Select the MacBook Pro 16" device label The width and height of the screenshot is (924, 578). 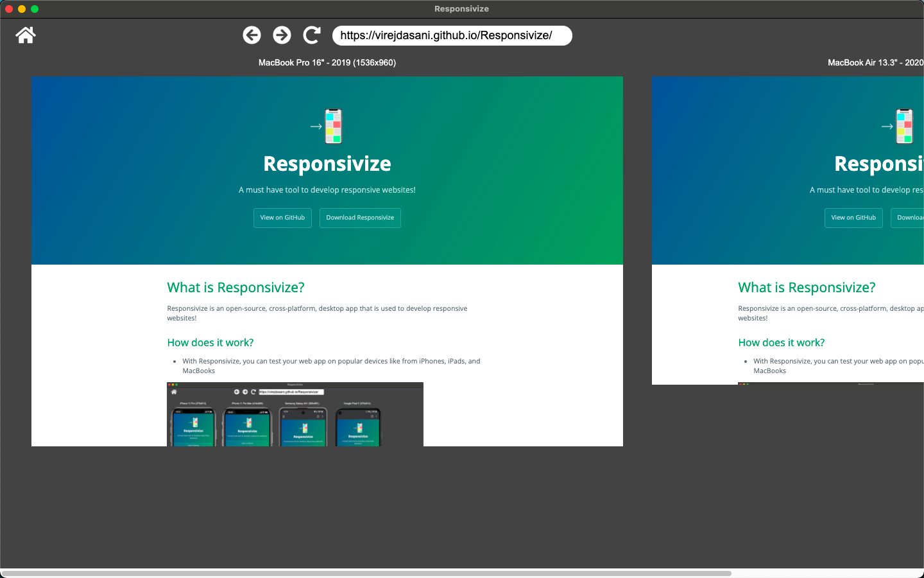pyautogui.click(x=327, y=63)
